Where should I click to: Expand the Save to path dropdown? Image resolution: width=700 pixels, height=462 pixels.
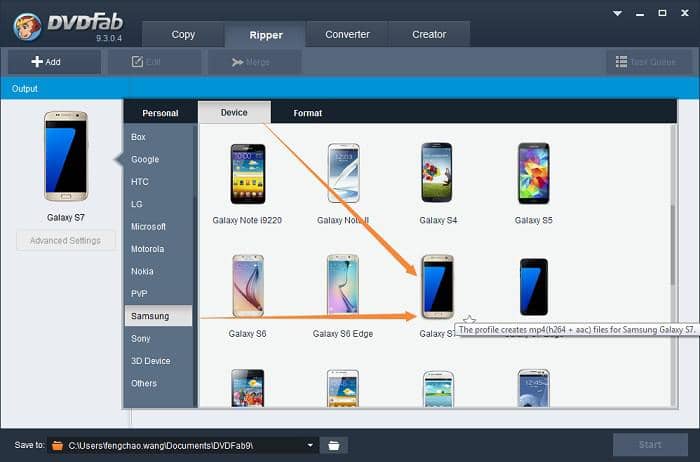click(x=310, y=445)
